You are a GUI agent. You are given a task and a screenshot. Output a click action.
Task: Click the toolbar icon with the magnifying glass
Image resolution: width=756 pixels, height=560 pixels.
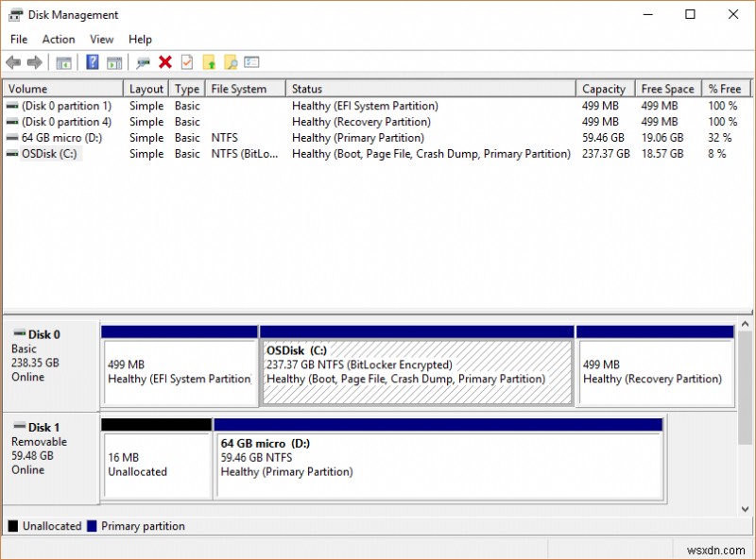(230, 62)
